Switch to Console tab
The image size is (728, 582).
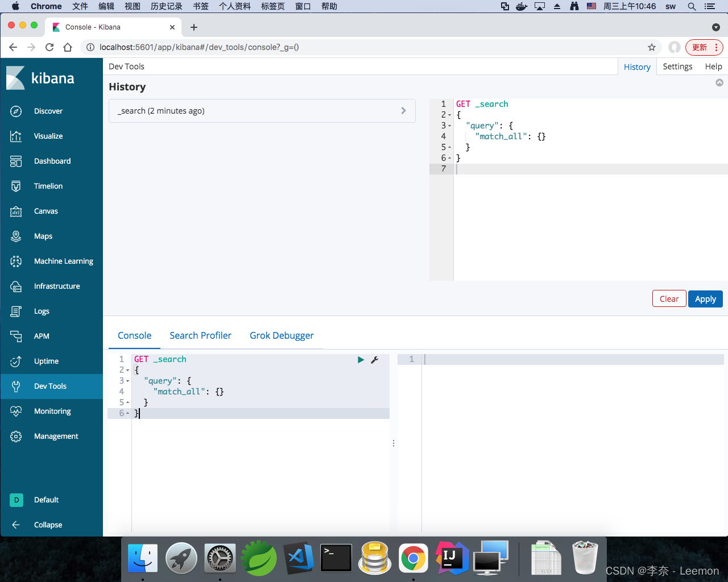tap(135, 335)
